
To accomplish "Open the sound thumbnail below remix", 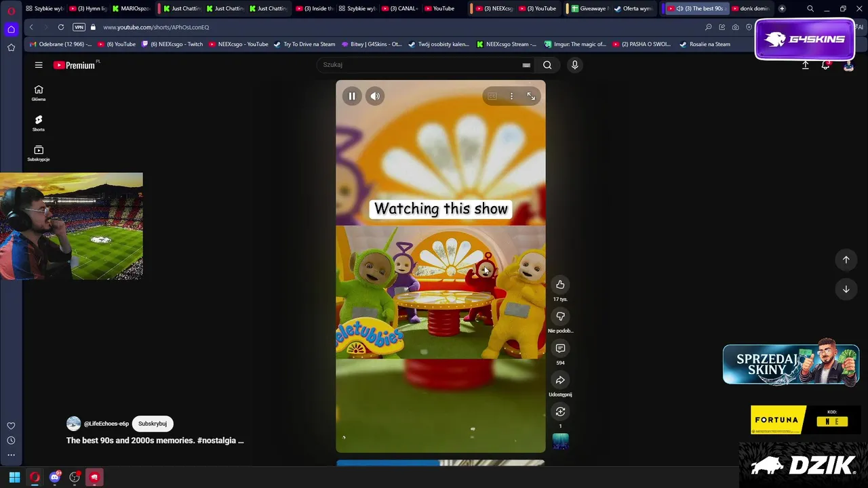I will [x=560, y=441].
